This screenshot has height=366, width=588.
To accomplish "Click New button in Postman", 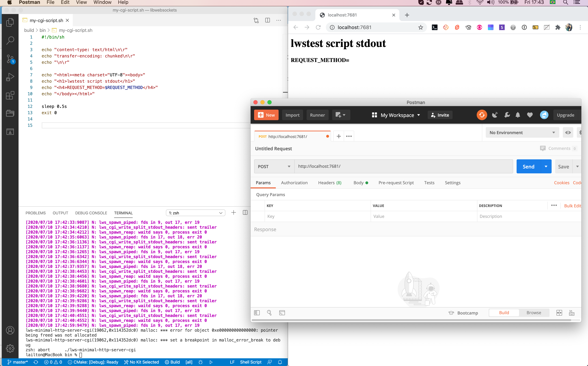I will tap(266, 115).
